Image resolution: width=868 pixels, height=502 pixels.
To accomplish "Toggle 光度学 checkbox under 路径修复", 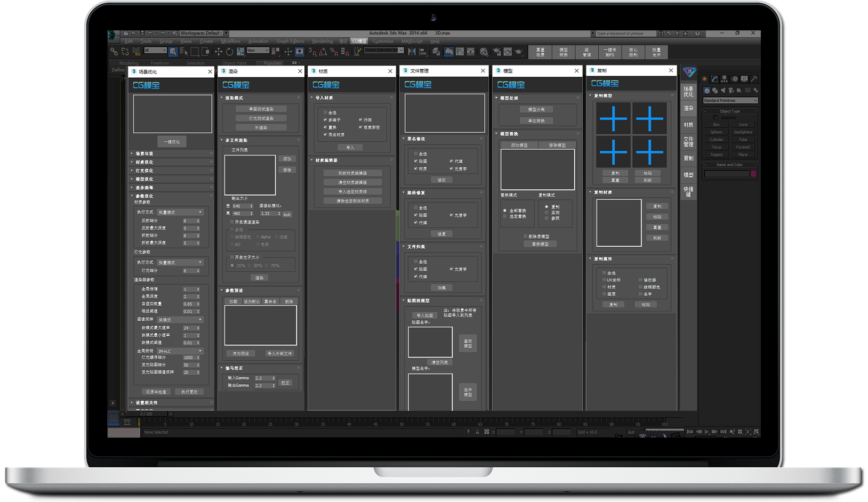I will [451, 215].
